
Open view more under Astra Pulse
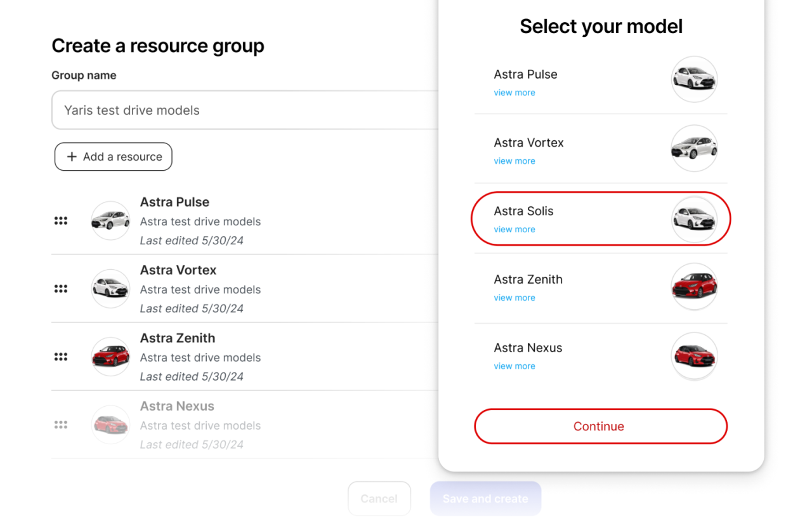pos(514,93)
